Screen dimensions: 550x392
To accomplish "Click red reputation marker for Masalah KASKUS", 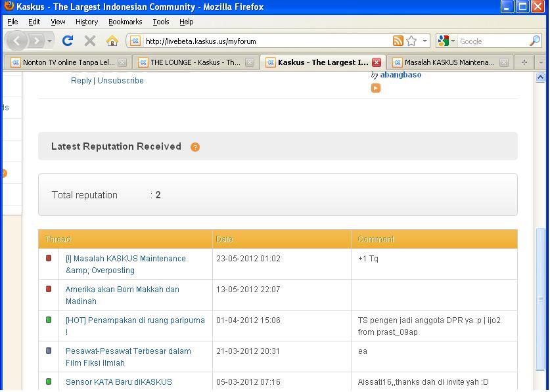I will (49, 258).
